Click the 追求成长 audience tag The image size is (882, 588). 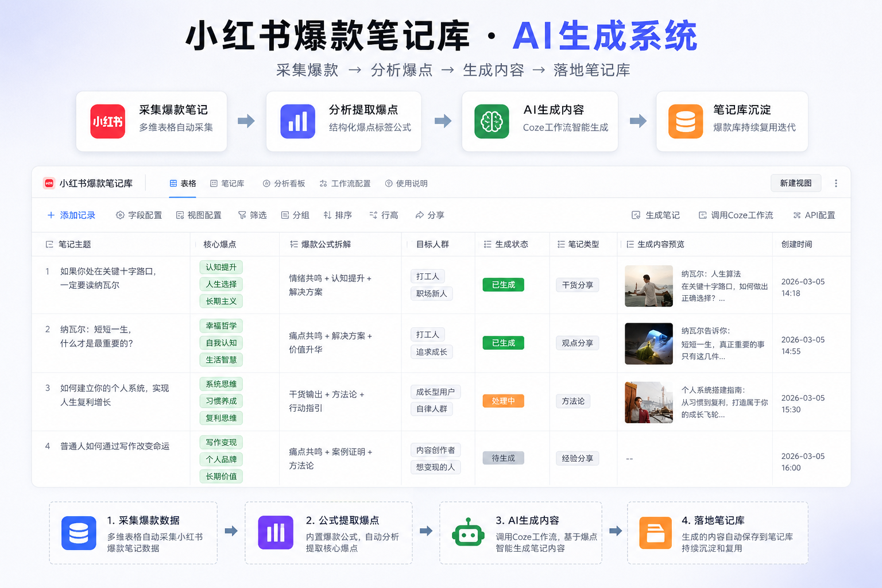(432, 351)
